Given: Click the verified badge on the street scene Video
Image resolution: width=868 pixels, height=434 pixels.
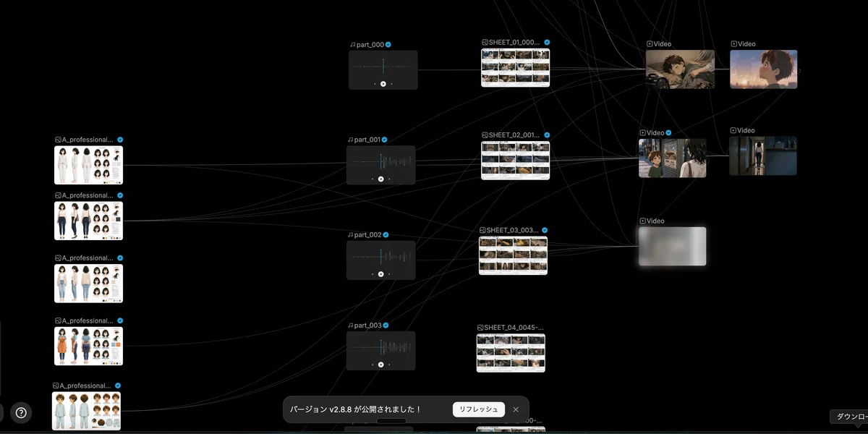Looking at the screenshot, I should (668, 133).
